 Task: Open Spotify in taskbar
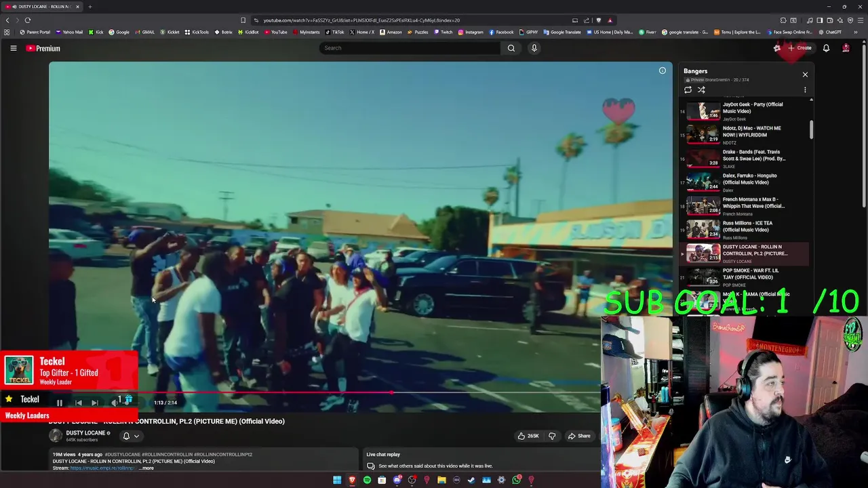[367, 480]
